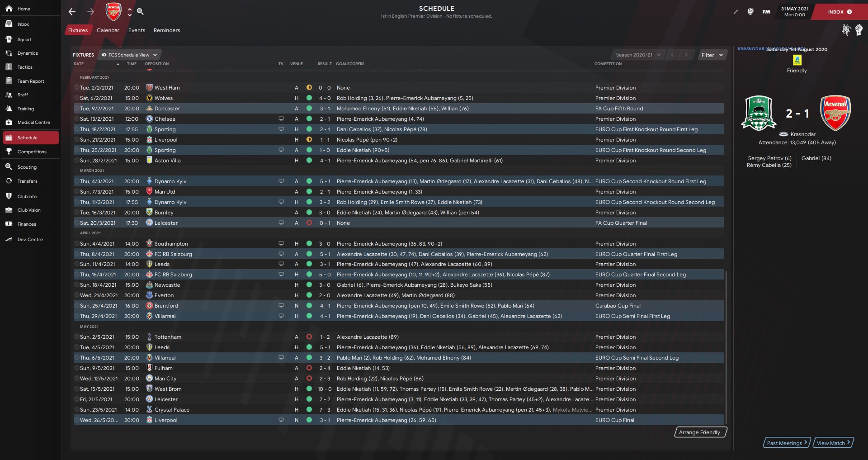Open the Season 2020/21 dropdown
The height and width of the screenshot is (460, 868).
pyautogui.click(x=637, y=55)
